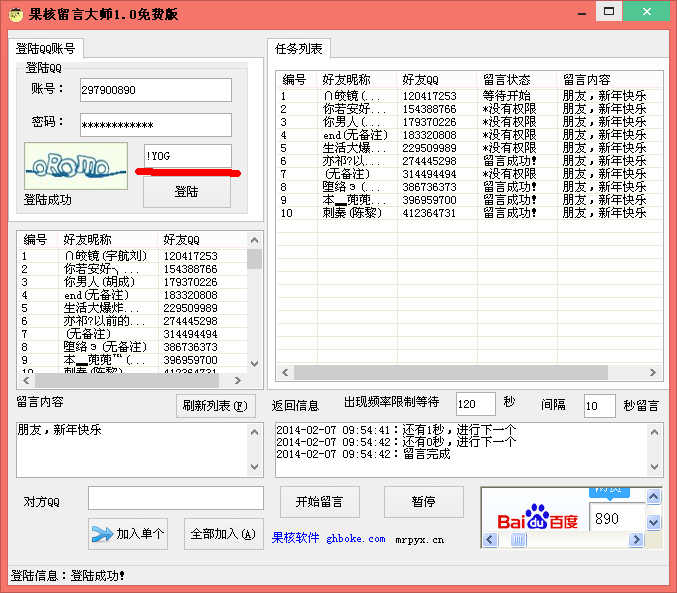This screenshot has height=593, width=677.
Task: Click the Baidu panel horizontal scroll thumb
Action: click(x=519, y=539)
